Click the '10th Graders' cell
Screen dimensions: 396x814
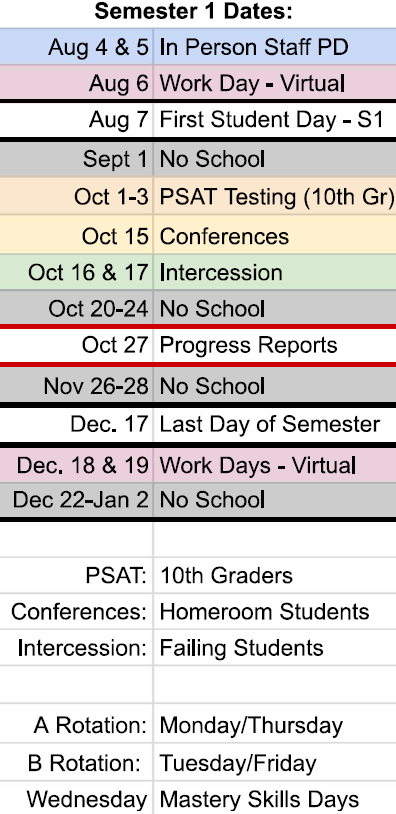(275, 575)
